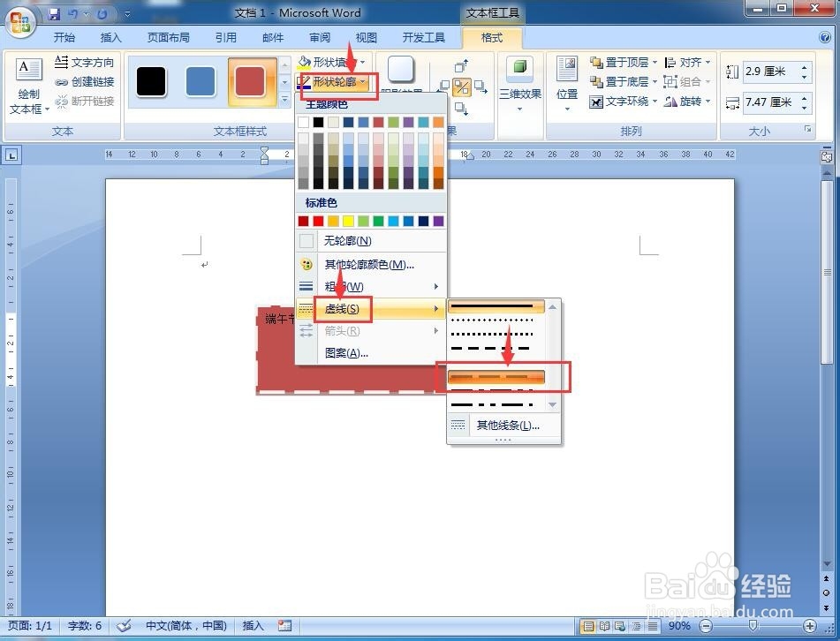Switch to full screen reading view

click(604, 625)
